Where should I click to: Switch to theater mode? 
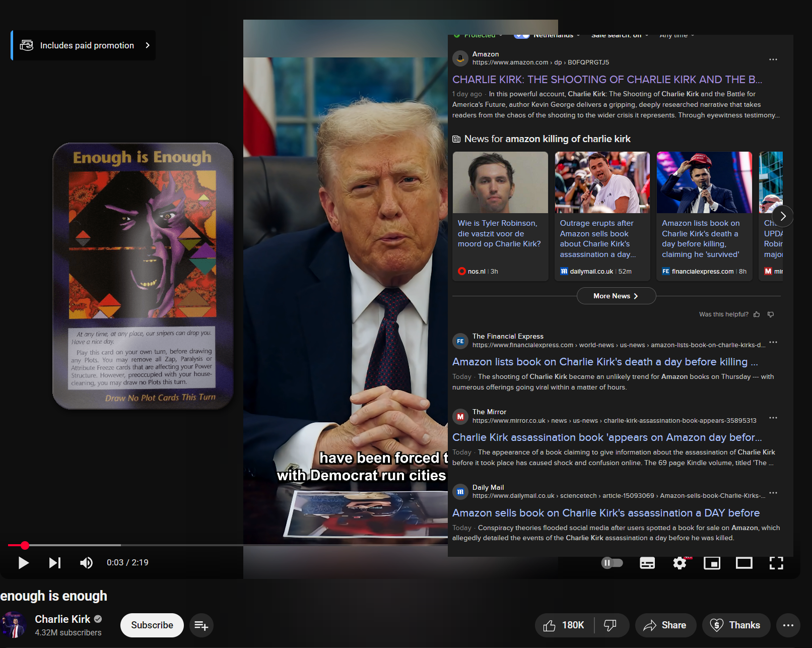(x=744, y=563)
